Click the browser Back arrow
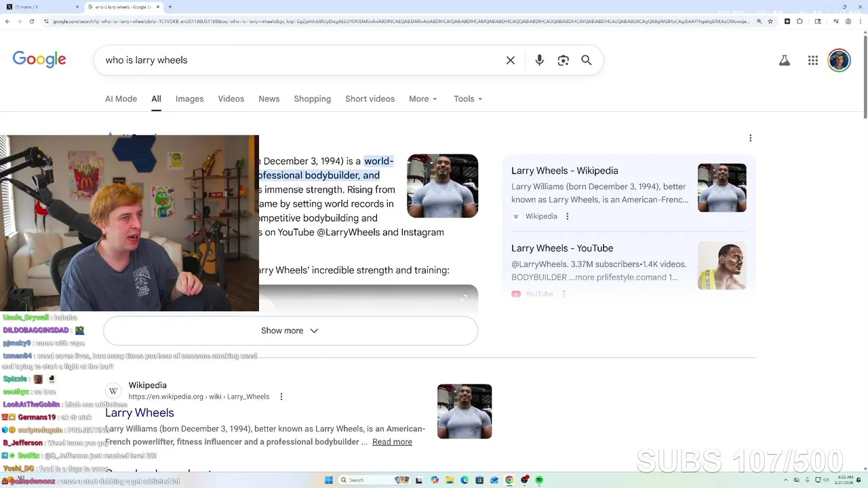The image size is (868, 488). (7, 21)
